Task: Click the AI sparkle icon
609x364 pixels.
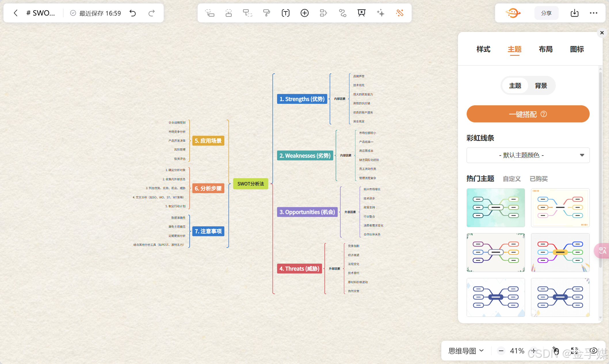Action: [x=380, y=13]
